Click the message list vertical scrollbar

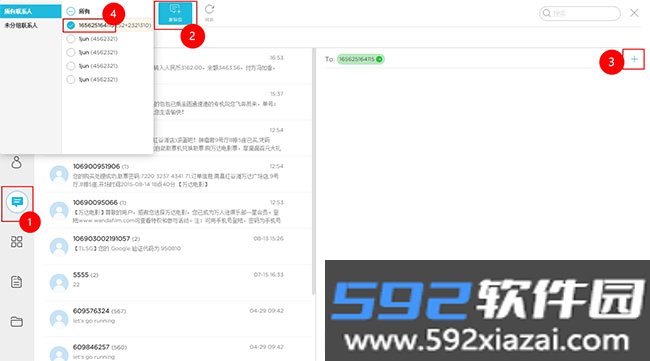click(313, 171)
